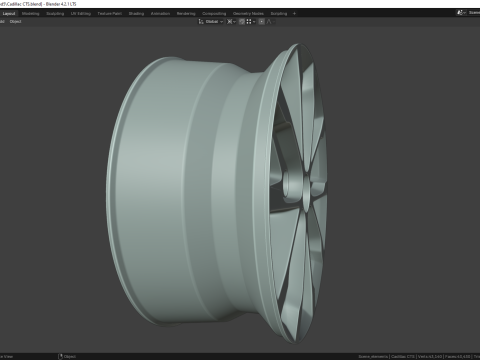Screen dimensions: 480x360
Task: Toggle proportional editing
Action: point(262,22)
